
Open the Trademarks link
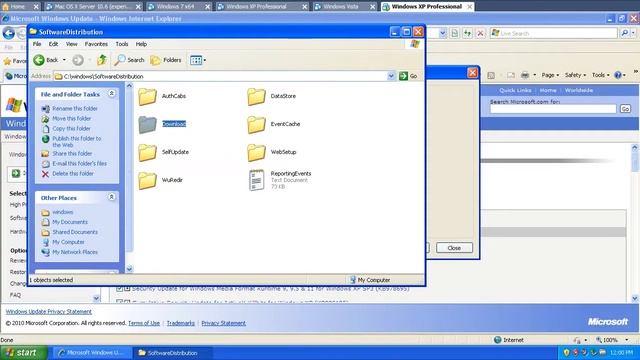click(180, 323)
